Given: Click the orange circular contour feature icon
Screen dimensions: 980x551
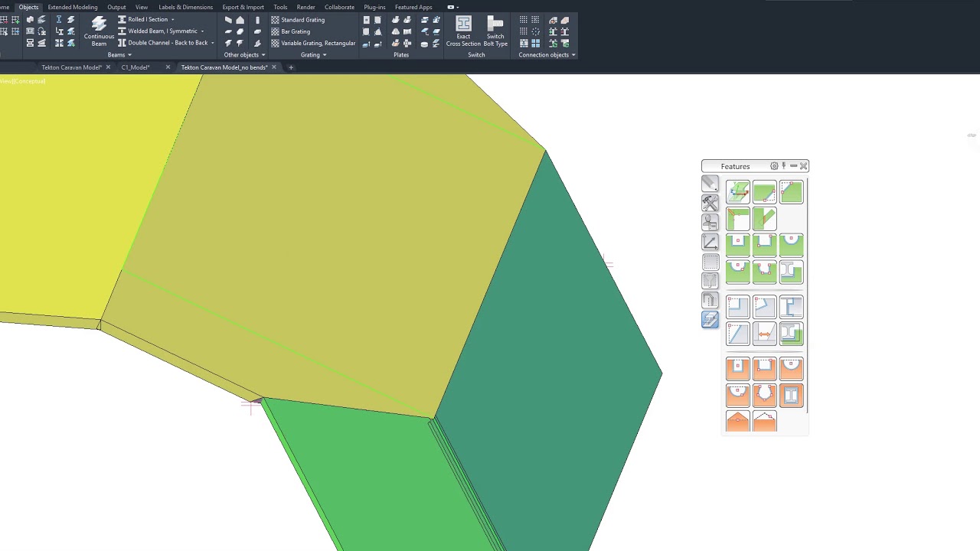Looking at the screenshot, I should tap(792, 369).
